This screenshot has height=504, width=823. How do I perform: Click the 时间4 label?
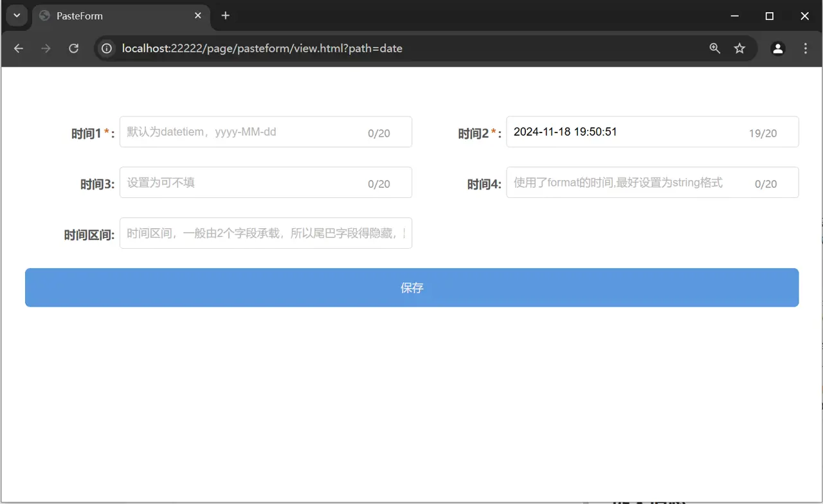[x=484, y=184]
